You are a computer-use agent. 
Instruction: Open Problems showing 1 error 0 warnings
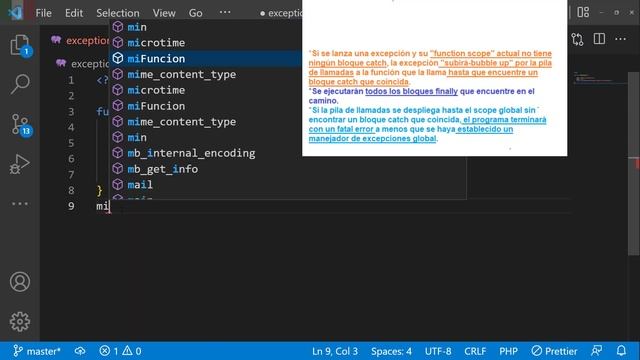click(120, 351)
